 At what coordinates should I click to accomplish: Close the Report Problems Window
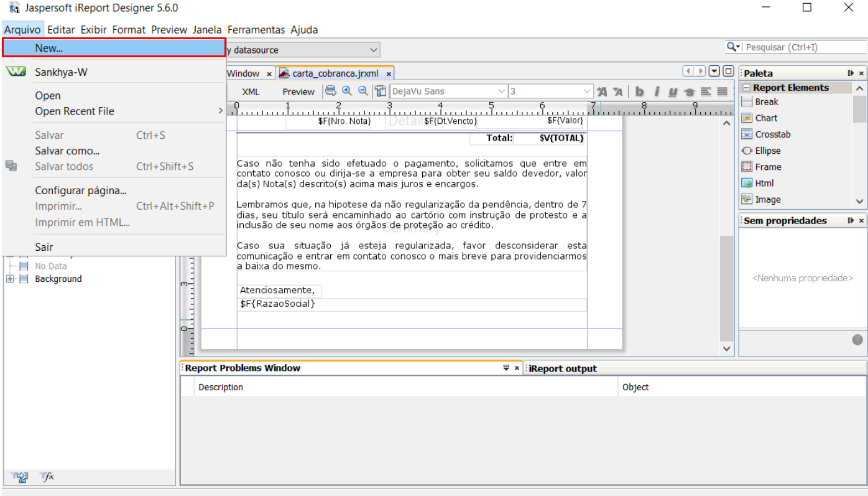tap(517, 368)
